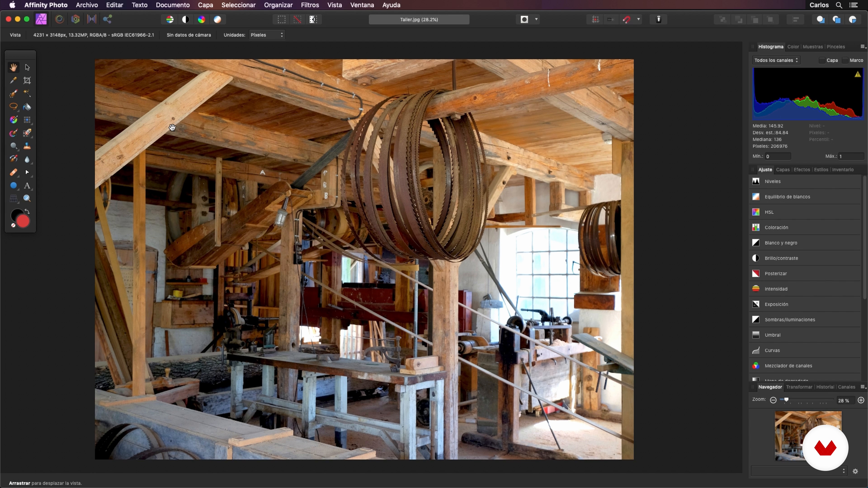The height and width of the screenshot is (488, 868).
Task: Open the Liquify Persona
Action: click(x=60, y=19)
